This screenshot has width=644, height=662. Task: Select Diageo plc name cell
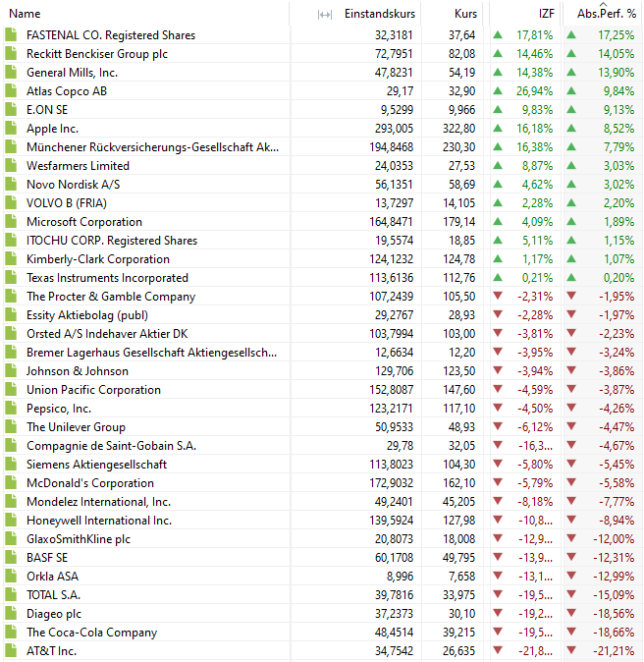[54, 614]
